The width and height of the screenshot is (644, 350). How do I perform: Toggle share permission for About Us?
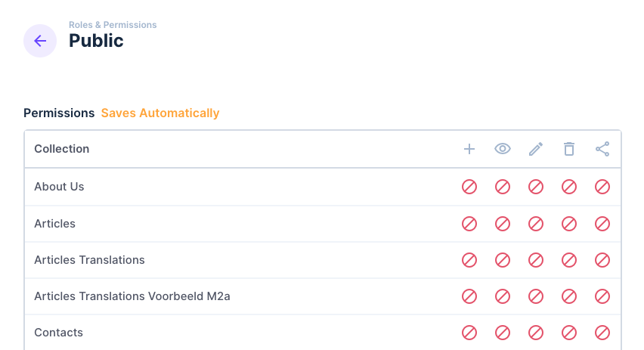(x=602, y=187)
